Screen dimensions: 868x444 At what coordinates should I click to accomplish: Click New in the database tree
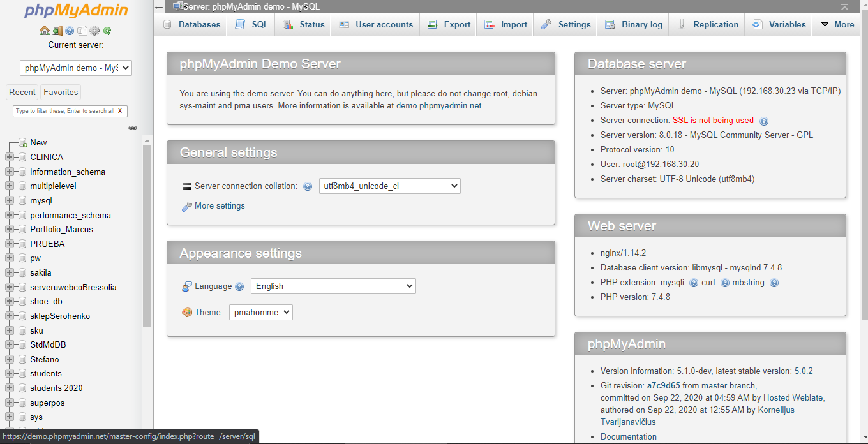[38, 143]
